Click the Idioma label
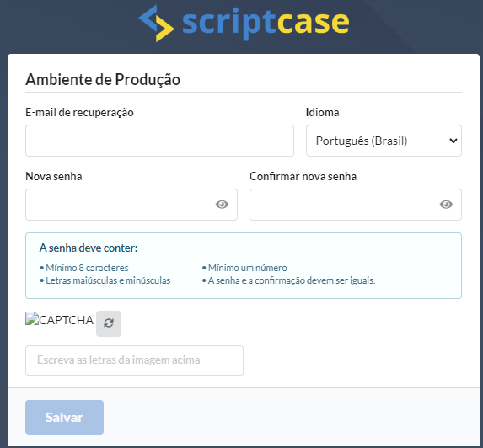The height and width of the screenshot is (448, 483). [x=323, y=112]
